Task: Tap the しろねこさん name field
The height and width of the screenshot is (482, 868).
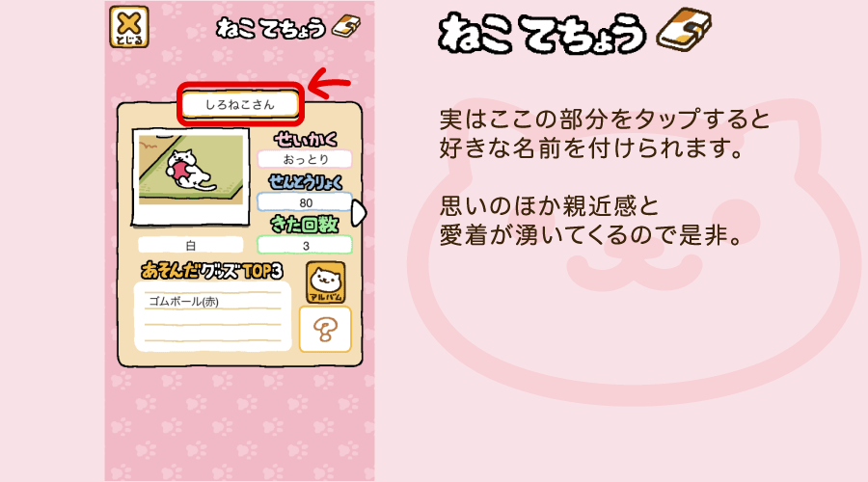Action: tap(240, 104)
